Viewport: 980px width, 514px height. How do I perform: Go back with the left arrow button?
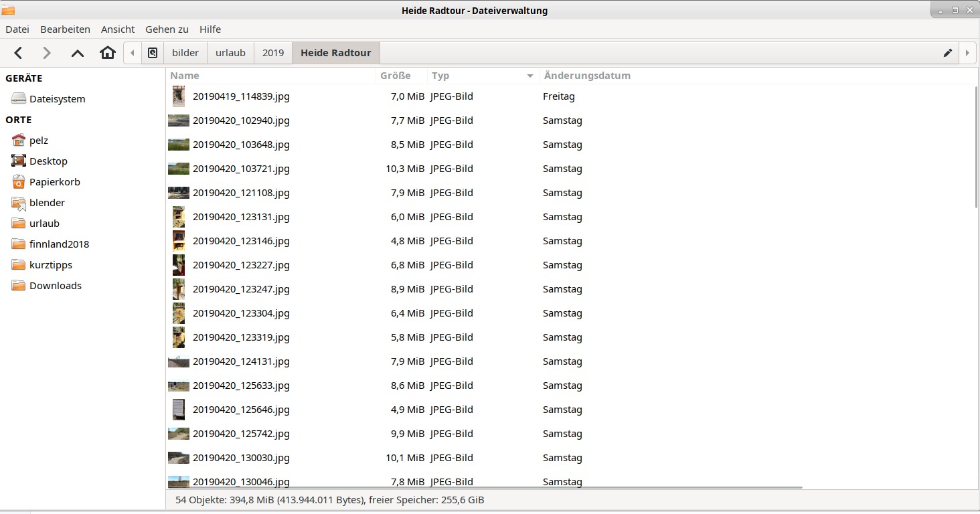19,53
